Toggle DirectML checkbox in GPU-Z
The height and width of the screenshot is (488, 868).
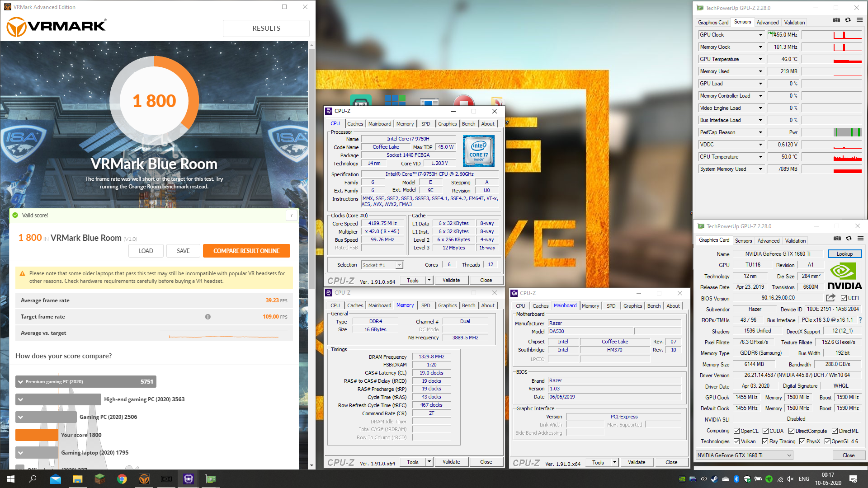(835, 431)
